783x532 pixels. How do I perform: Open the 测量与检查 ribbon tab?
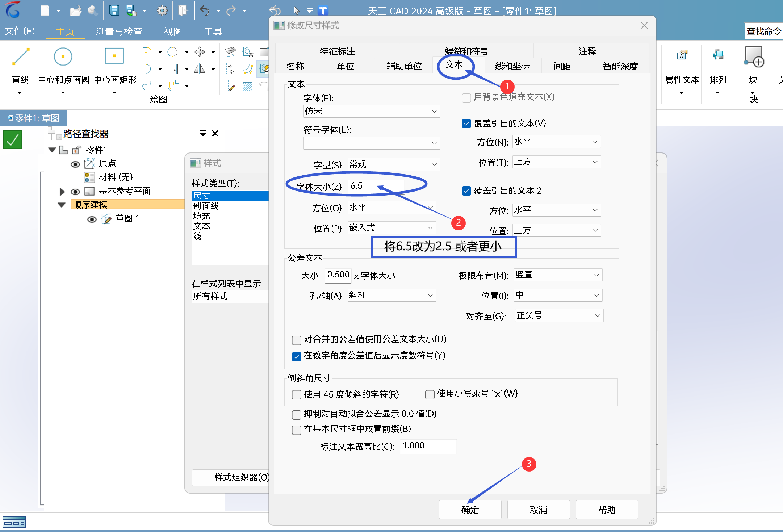click(x=119, y=32)
